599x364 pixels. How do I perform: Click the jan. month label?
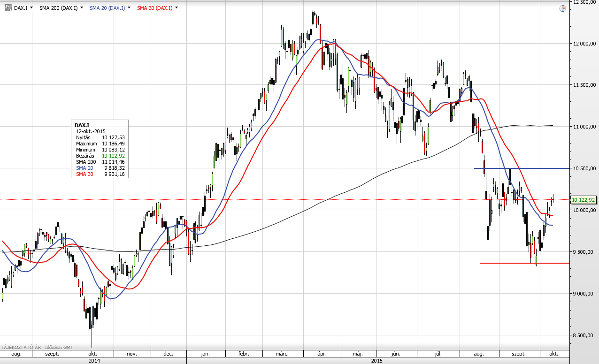[205, 354]
